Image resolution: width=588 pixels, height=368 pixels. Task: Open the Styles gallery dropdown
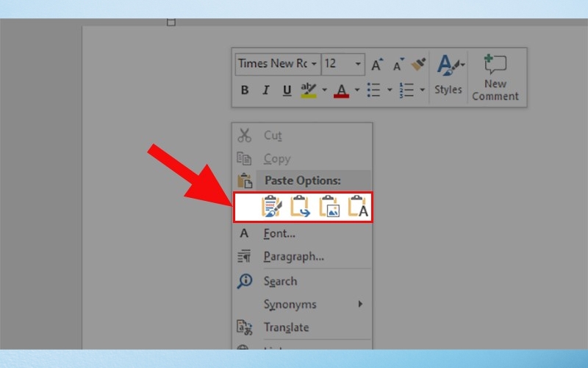click(x=448, y=75)
